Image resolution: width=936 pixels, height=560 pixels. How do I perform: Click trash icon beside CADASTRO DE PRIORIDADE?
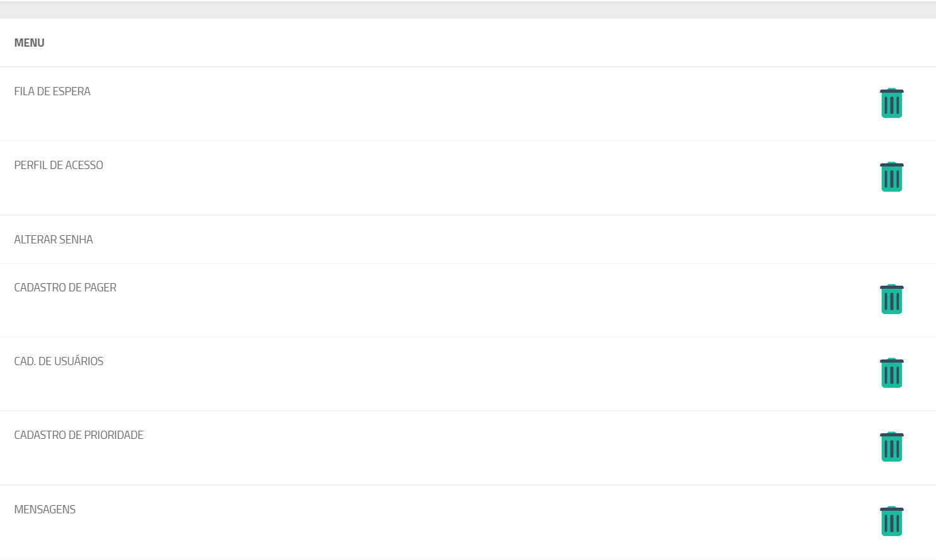(891, 446)
